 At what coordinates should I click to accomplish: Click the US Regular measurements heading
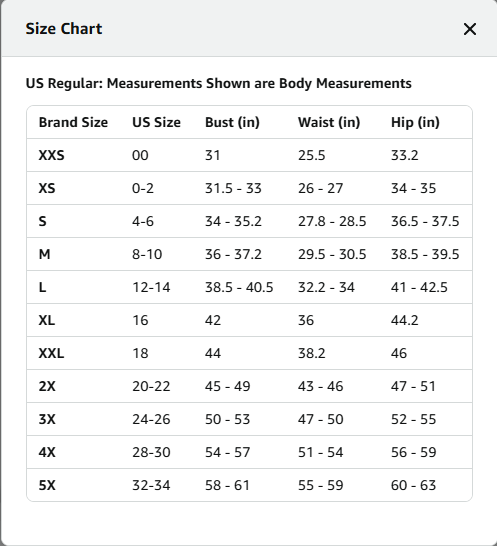219,84
